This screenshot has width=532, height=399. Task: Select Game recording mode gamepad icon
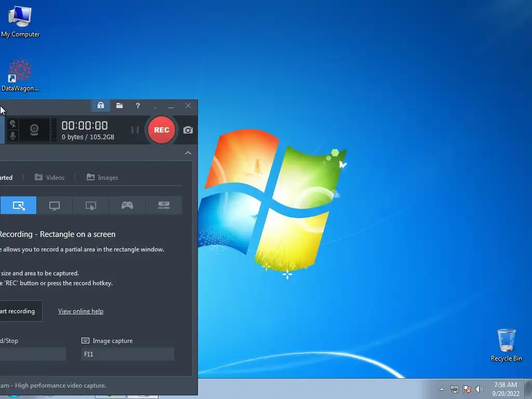coord(127,205)
